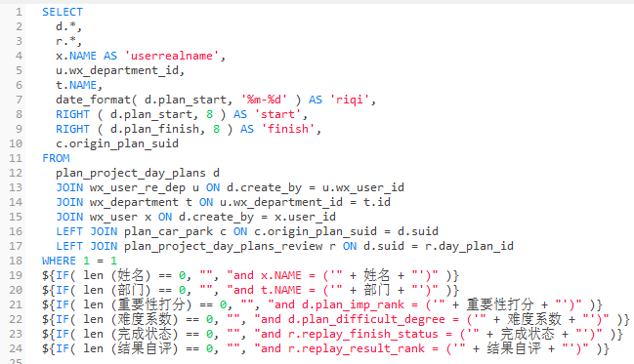Click line number 16 in the gutter
This screenshot has height=364, width=634.
point(16,231)
